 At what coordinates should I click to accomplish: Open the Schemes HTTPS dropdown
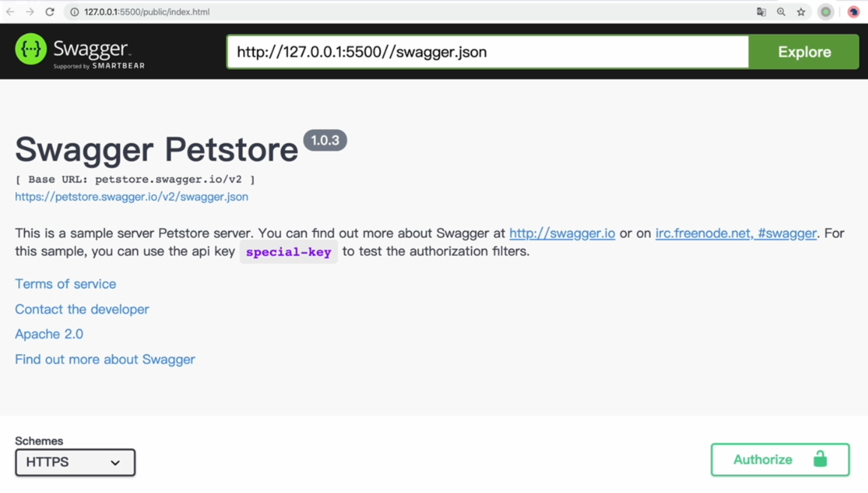(75, 462)
